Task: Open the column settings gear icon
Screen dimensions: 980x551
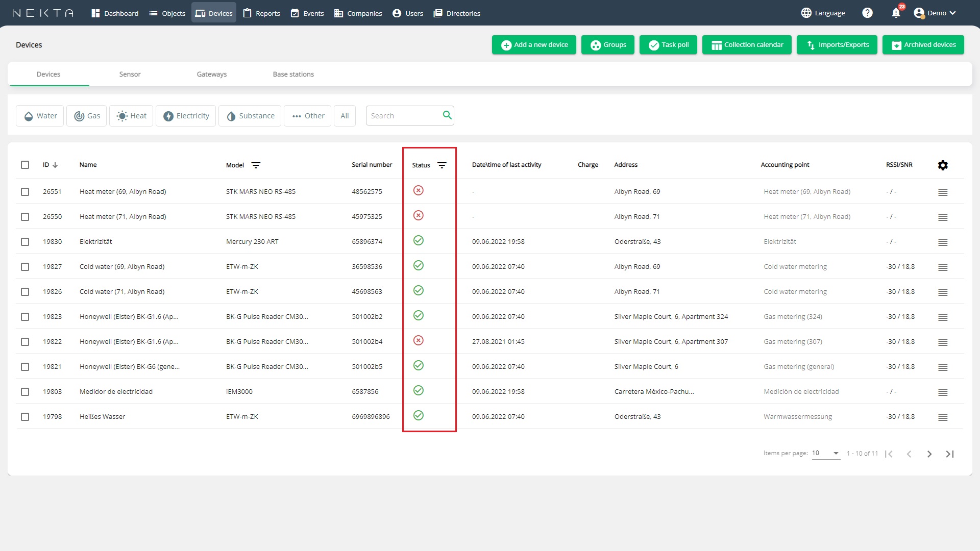Action: (x=942, y=165)
